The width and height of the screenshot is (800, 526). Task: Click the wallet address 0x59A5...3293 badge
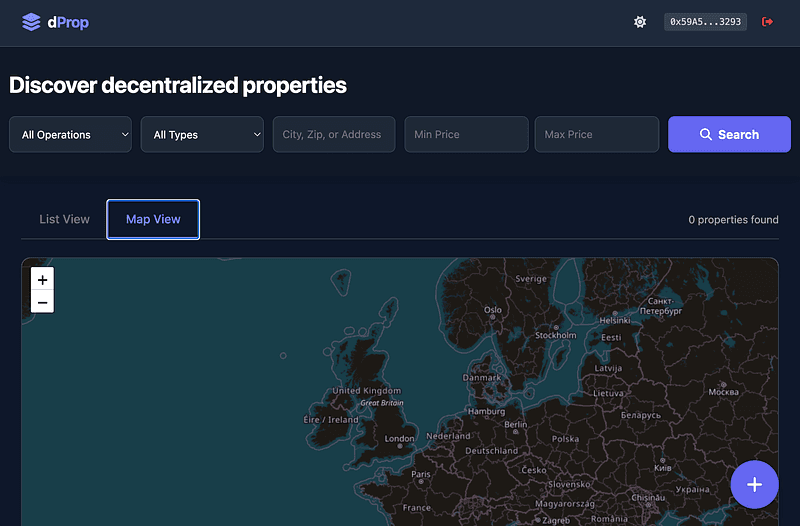coord(705,22)
